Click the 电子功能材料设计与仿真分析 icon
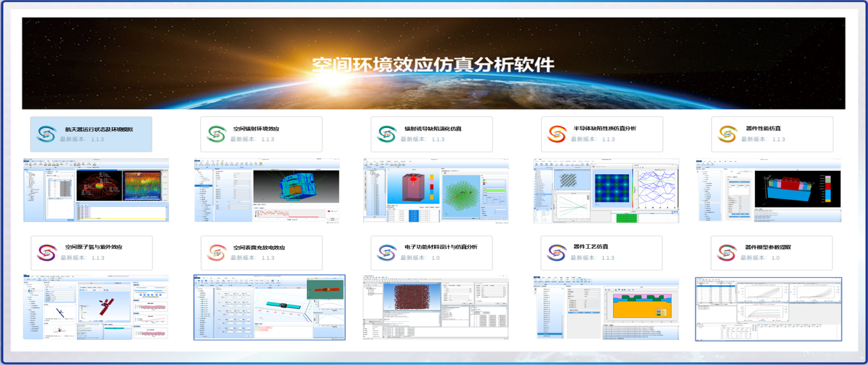The image size is (868, 365). (x=386, y=253)
